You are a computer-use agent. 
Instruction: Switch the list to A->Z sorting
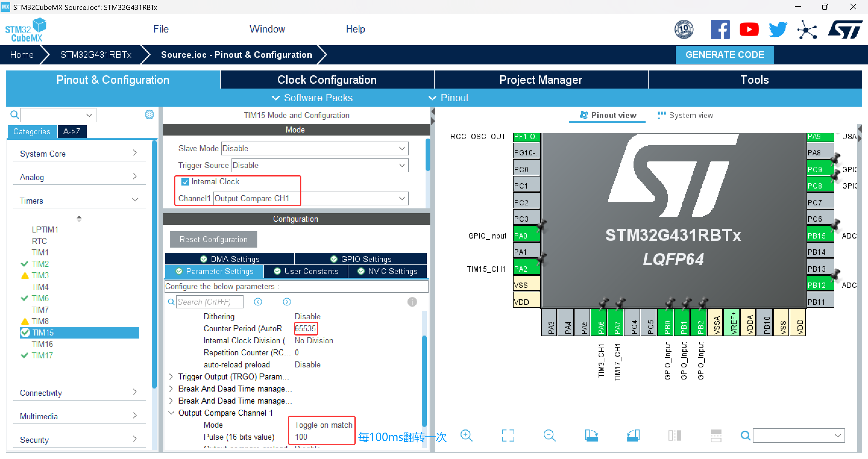(x=72, y=132)
